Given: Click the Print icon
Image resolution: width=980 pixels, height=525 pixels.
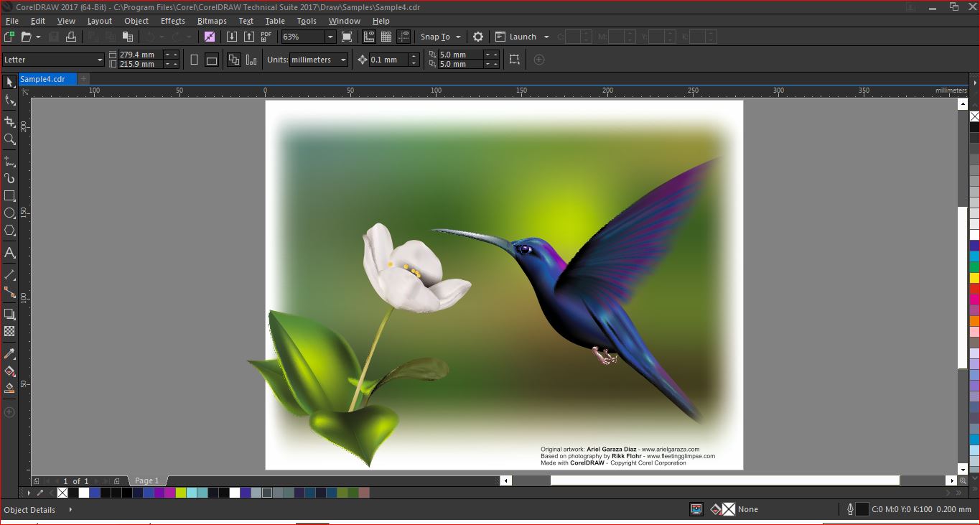Looking at the screenshot, I should [x=71, y=37].
